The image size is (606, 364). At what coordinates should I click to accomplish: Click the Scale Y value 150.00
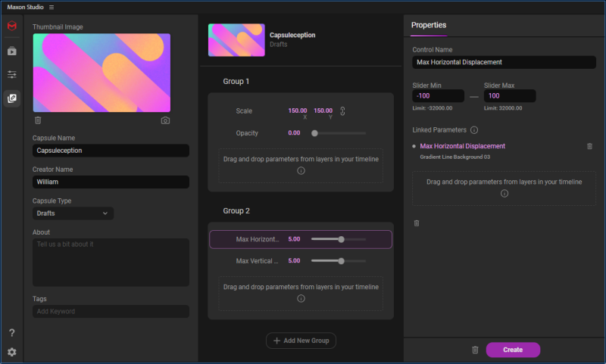click(323, 110)
